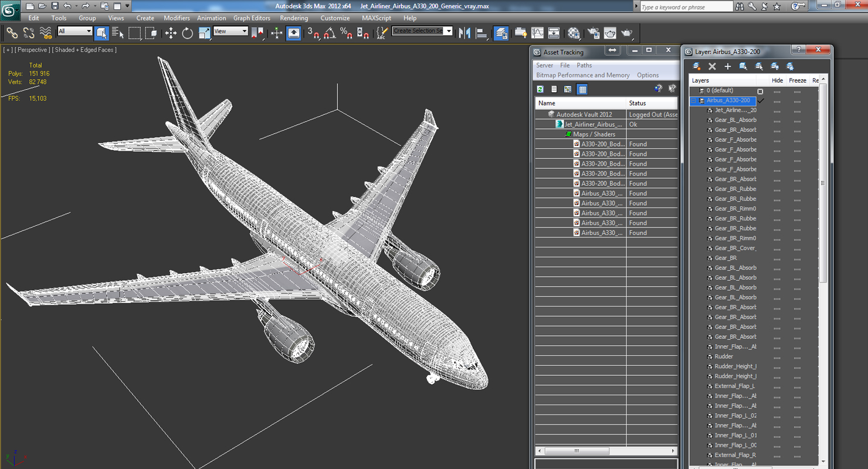Screen dimensions: 868x469
Task: Click the Use Pivot Point Center icon
Action: (257, 33)
